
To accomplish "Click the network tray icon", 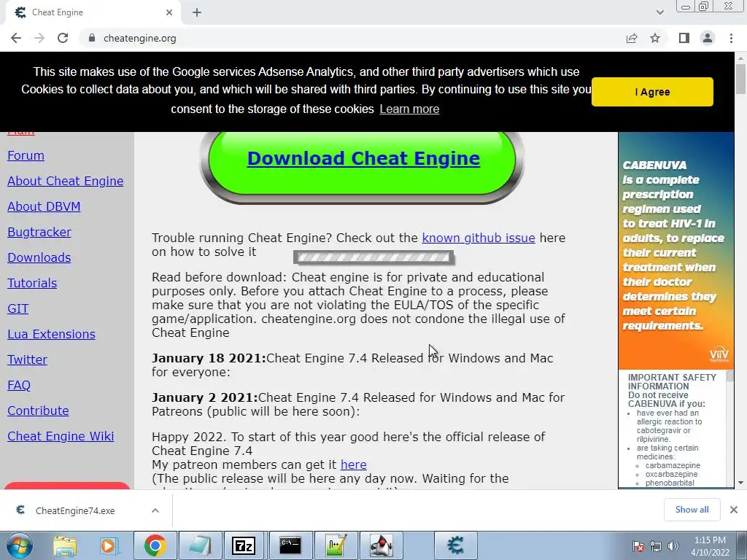I will click(656, 546).
